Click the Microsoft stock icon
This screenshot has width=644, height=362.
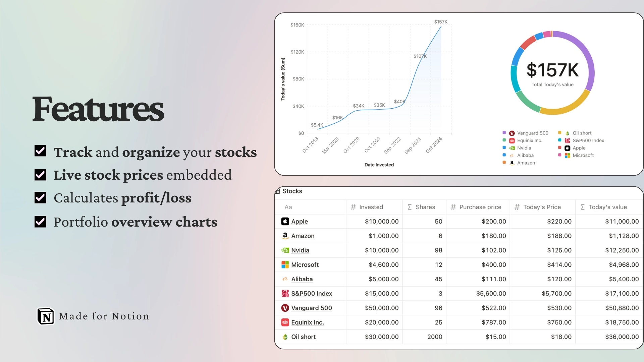(x=285, y=264)
